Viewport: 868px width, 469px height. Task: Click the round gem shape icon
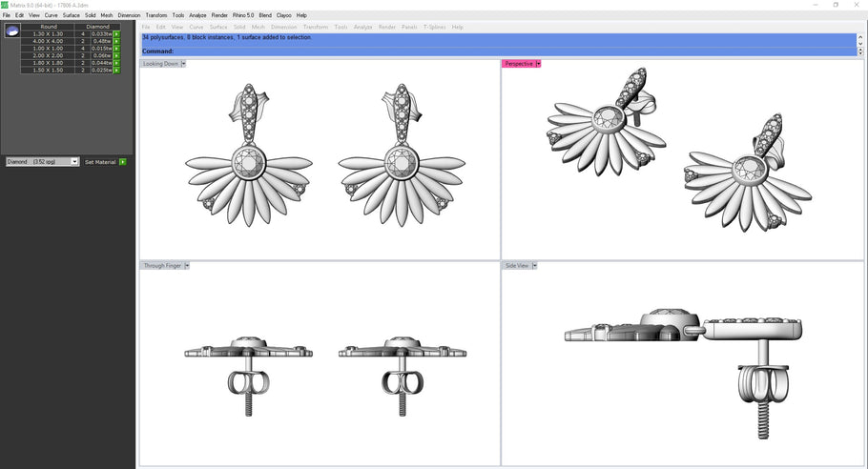[12, 31]
